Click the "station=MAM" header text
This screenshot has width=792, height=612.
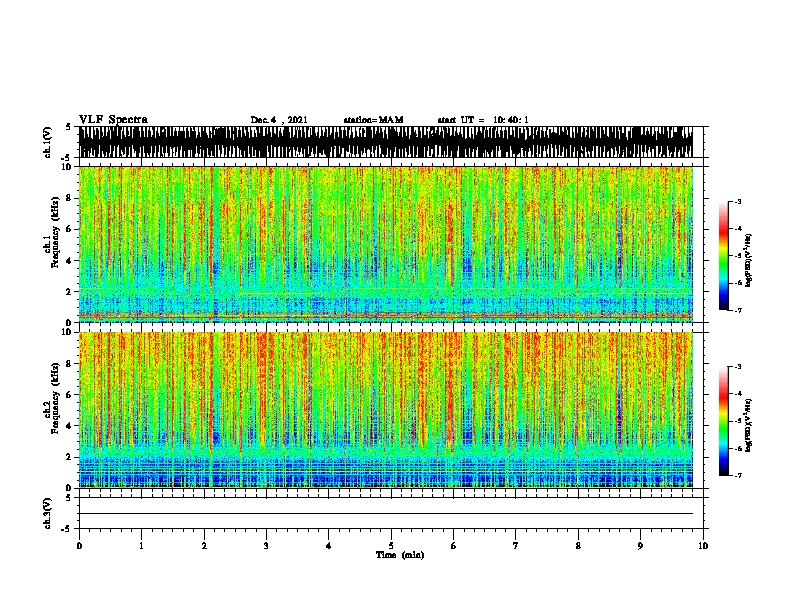tap(373, 120)
